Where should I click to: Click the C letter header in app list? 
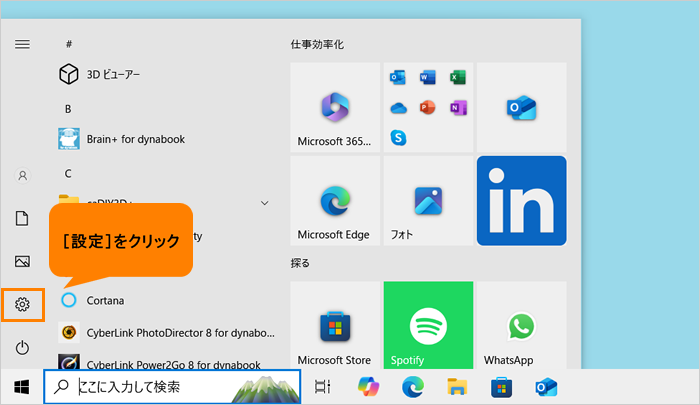pos(68,174)
